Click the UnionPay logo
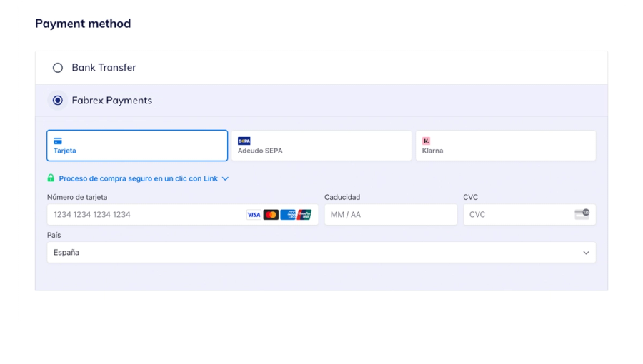643x364 pixels. coord(304,215)
